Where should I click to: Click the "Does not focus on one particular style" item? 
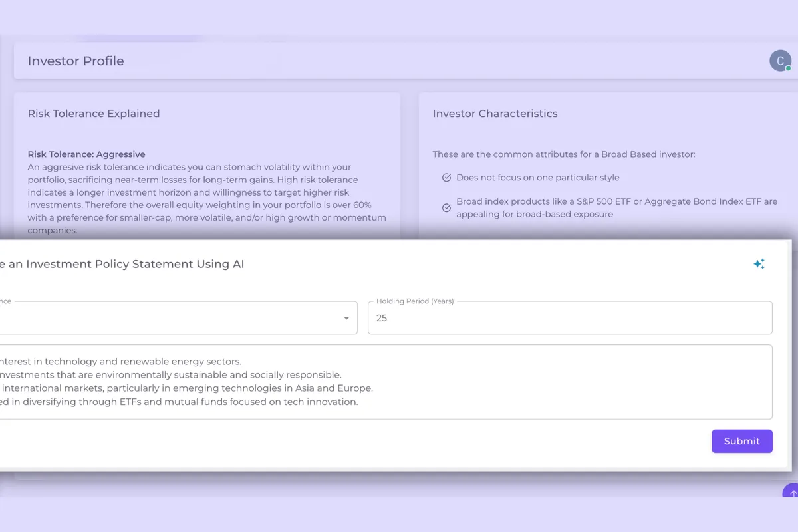pyautogui.click(x=537, y=178)
